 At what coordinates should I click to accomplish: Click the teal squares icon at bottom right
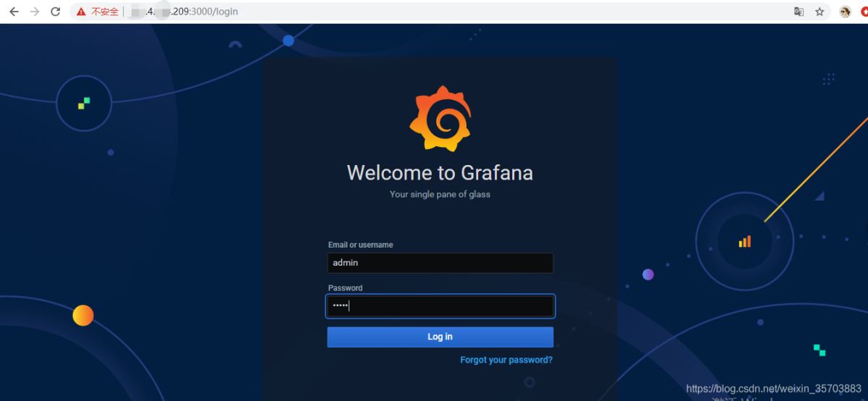coord(820,350)
